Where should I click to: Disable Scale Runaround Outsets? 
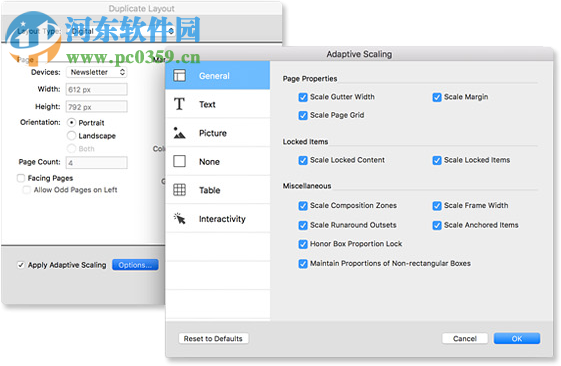click(303, 225)
